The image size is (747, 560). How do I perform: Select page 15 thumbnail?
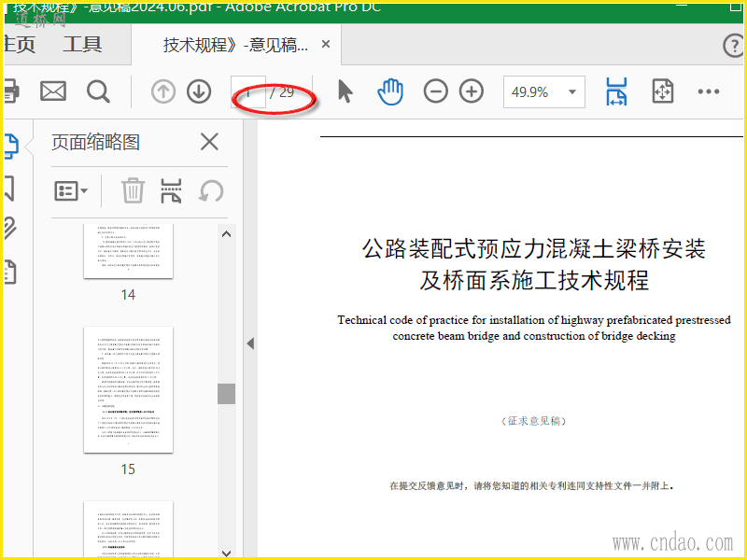(x=128, y=389)
